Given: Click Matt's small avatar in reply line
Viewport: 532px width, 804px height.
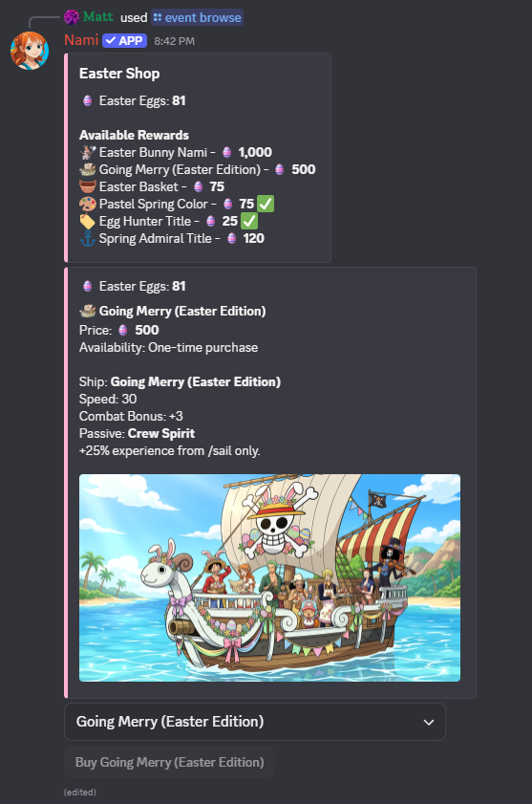Looking at the screenshot, I should point(72,17).
